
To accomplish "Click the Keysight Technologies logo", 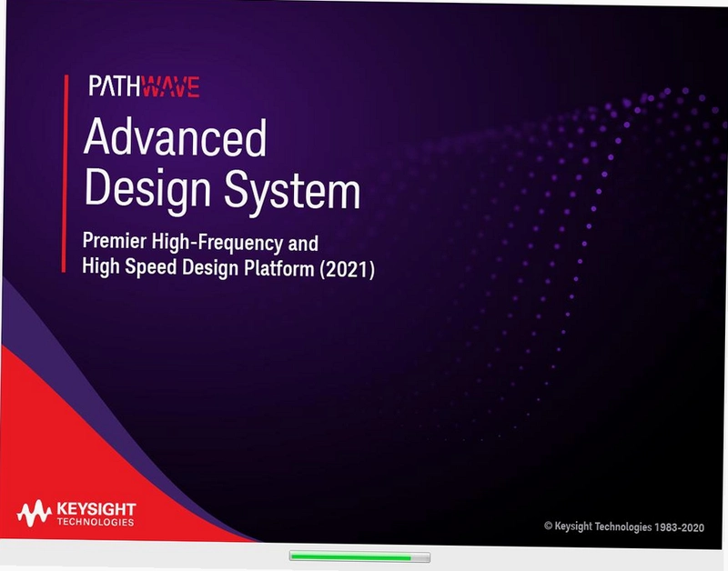I will [x=76, y=514].
